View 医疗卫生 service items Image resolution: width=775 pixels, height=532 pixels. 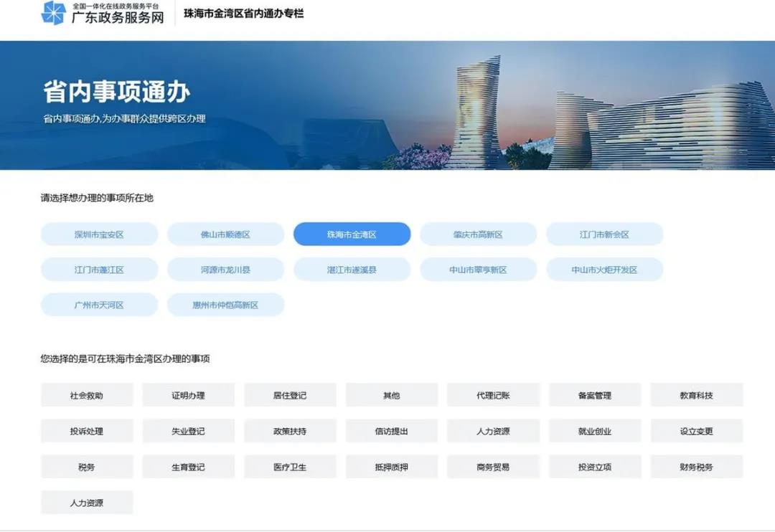point(290,467)
